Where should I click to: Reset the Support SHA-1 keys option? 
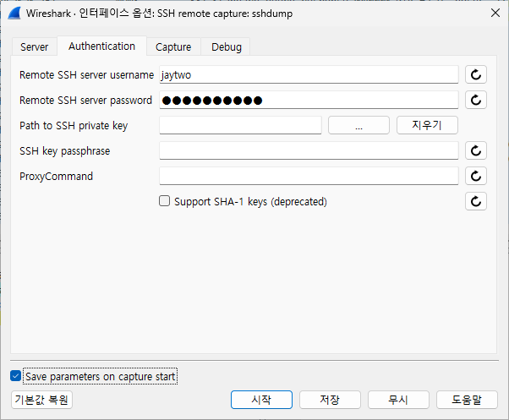(475, 201)
